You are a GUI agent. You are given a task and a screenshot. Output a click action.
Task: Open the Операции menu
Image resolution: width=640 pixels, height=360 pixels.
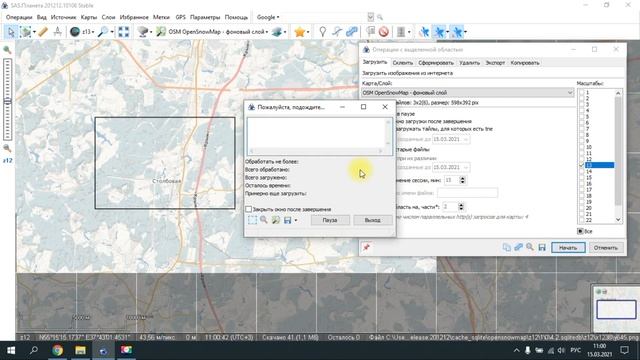[19, 17]
